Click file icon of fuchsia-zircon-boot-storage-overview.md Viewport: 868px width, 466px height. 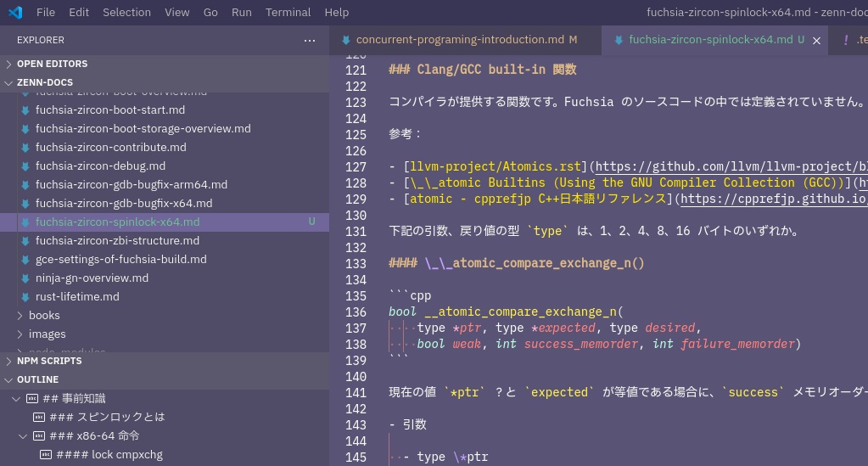tap(25, 129)
